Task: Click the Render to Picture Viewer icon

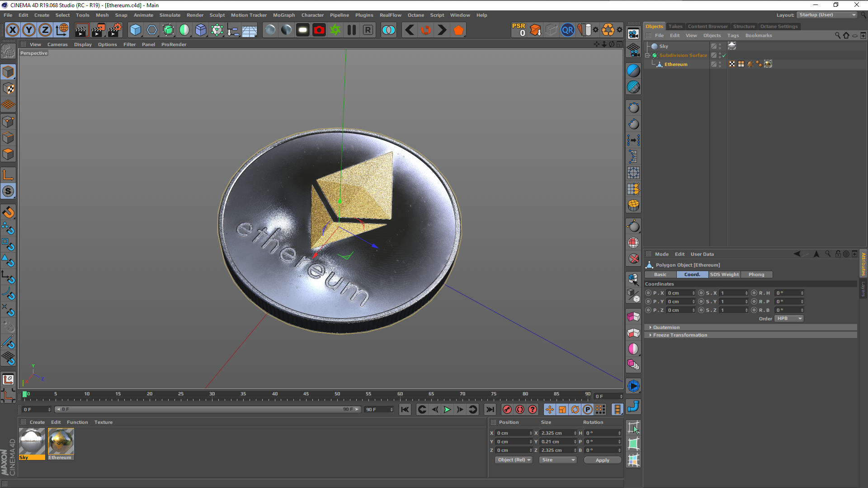Action: pos(98,30)
